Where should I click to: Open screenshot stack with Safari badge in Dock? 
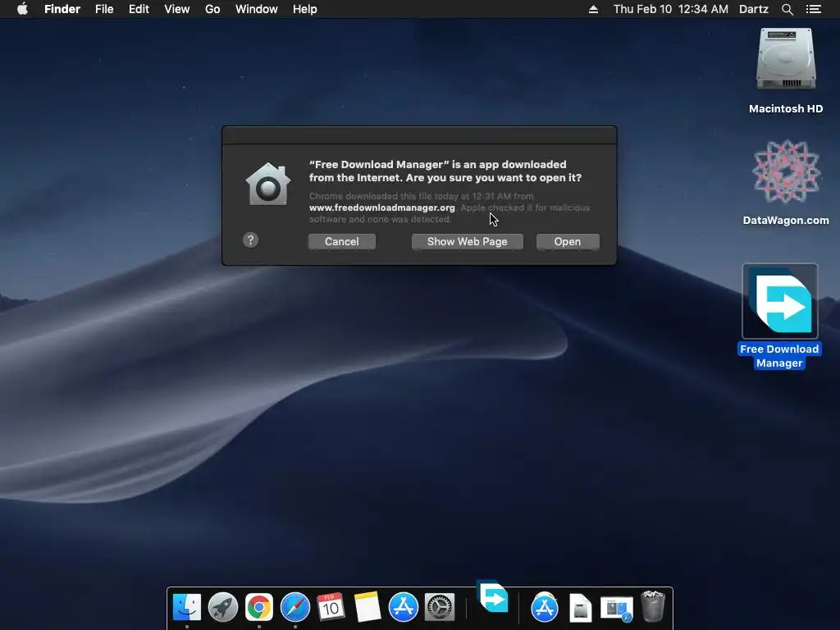click(617, 609)
